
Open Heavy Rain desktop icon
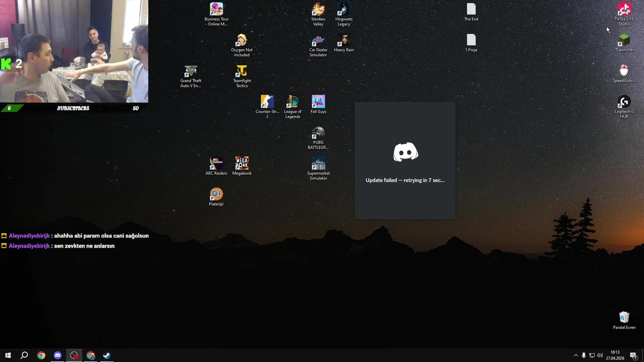coord(344,43)
